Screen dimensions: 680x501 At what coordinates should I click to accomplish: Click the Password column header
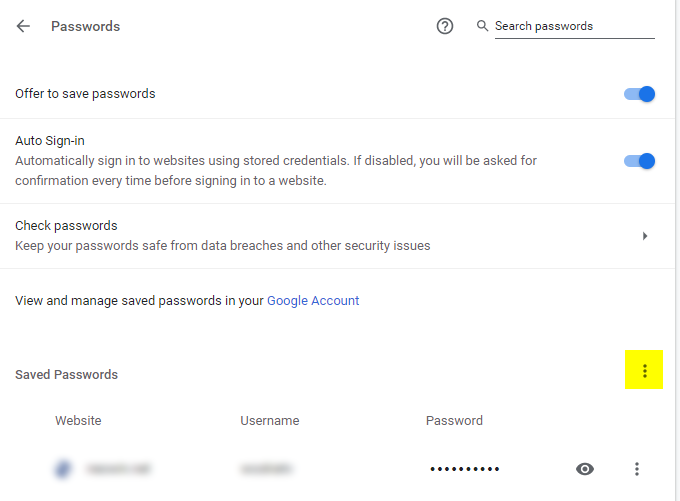click(454, 420)
